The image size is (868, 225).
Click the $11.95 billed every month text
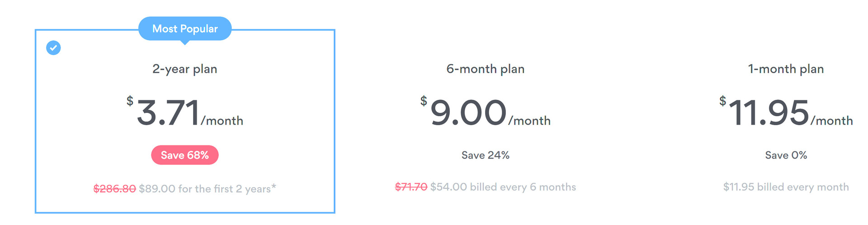point(786,187)
